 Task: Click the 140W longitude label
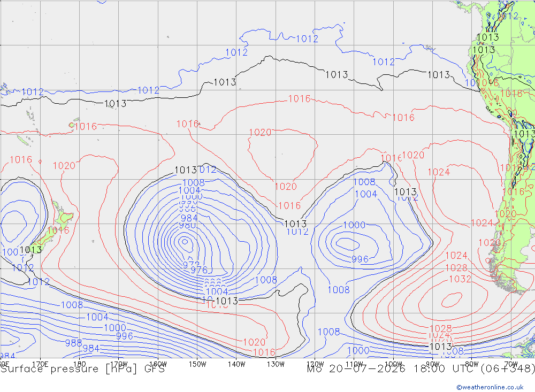click(x=236, y=364)
